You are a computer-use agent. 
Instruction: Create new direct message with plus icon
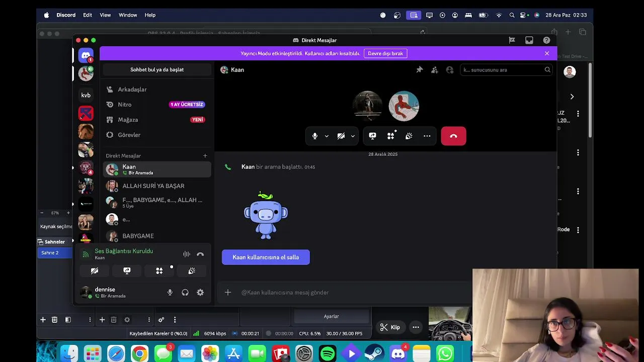point(205,156)
